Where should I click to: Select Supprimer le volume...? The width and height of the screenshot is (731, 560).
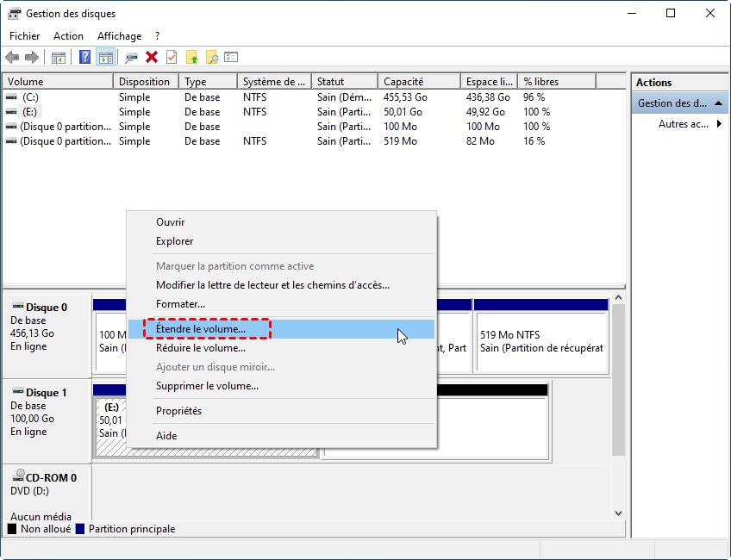[x=282, y=386]
